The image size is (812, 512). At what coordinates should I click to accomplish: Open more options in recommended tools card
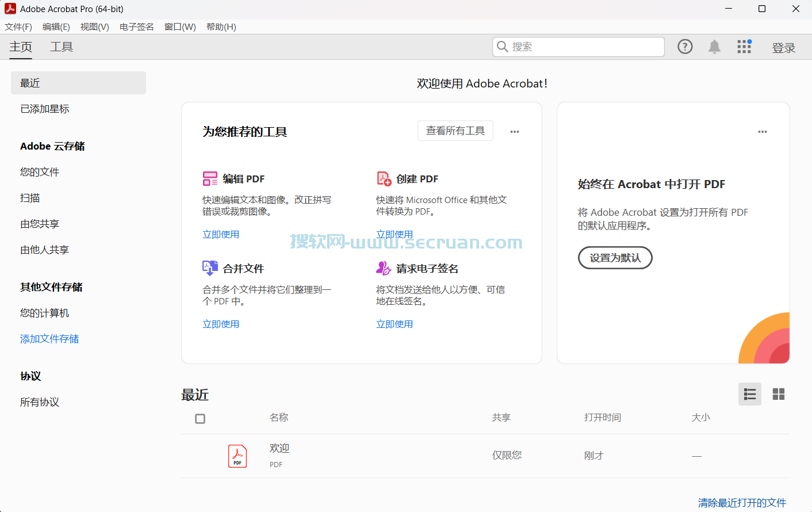point(515,132)
